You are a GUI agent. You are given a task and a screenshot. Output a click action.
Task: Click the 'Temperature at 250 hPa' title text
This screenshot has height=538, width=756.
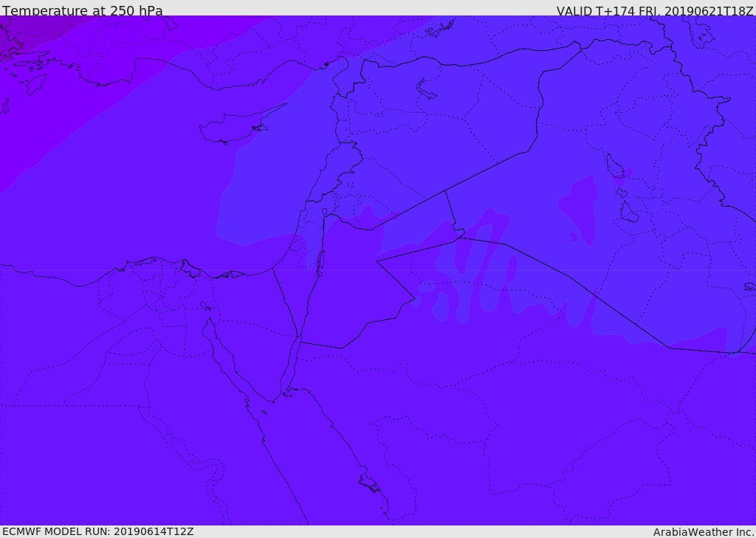coord(83,10)
